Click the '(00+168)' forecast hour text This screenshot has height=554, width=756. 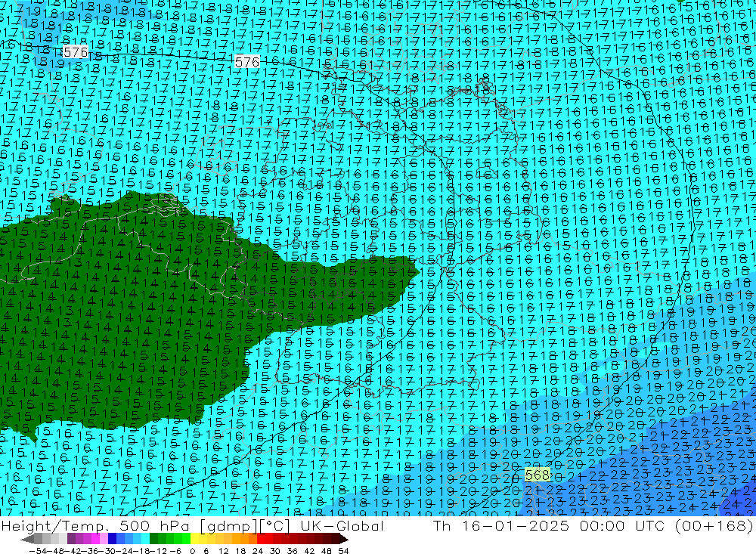[714, 525]
